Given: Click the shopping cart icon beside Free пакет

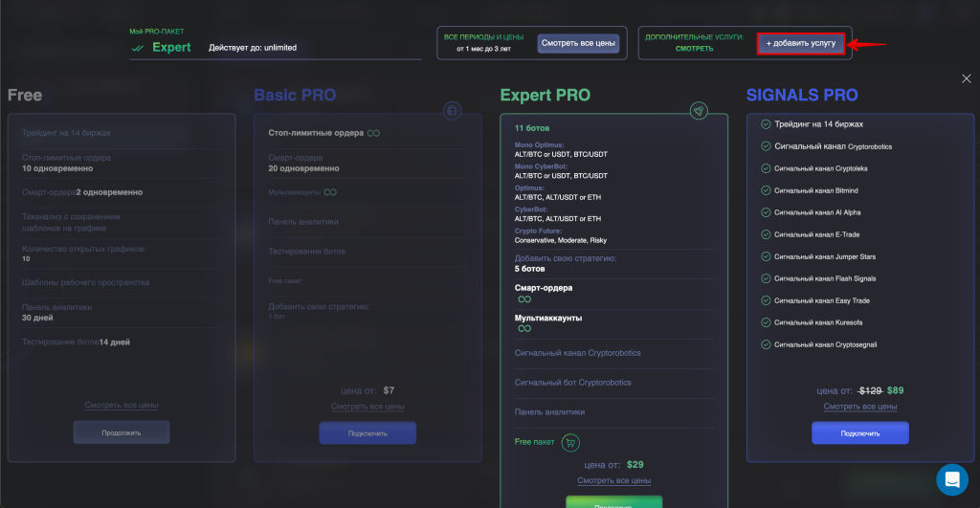Looking at the screenshot, I should (571, 442).
